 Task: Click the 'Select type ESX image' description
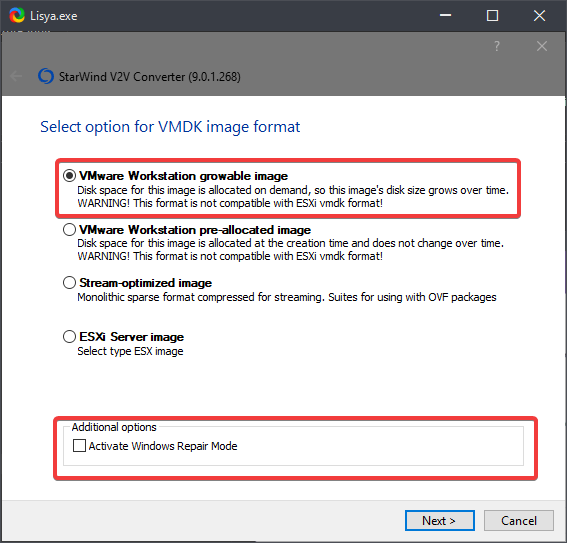click(130, 351)
